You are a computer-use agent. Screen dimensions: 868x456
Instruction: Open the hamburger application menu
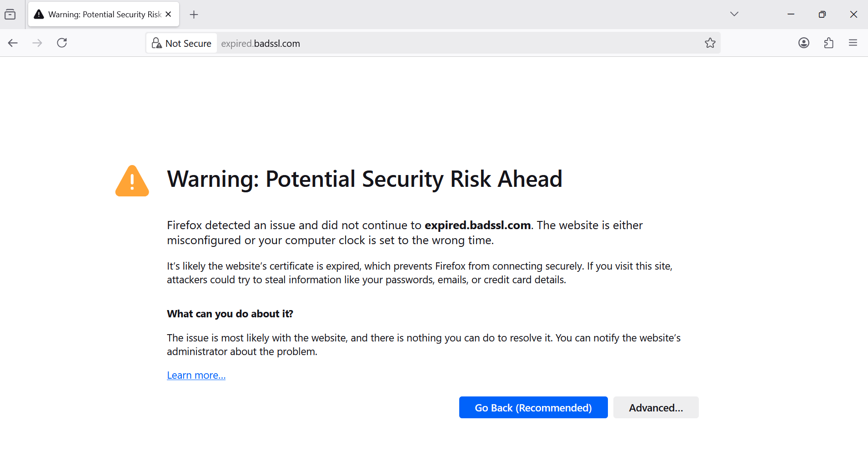pos(853,43)
